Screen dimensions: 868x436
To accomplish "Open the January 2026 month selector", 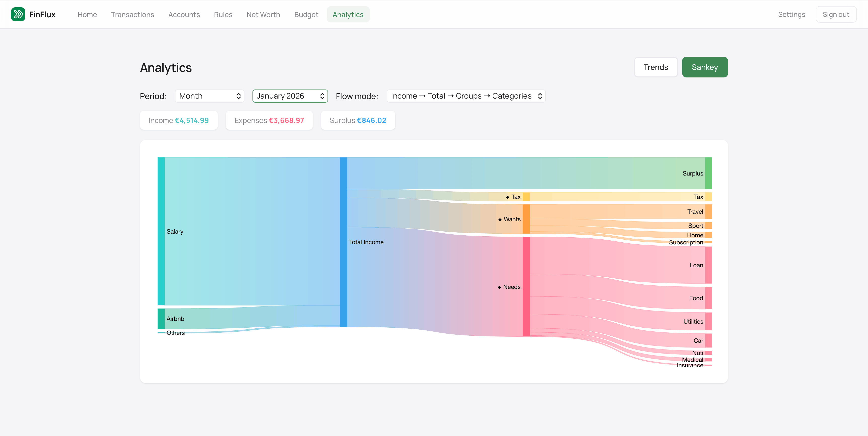I will [290, 96].
